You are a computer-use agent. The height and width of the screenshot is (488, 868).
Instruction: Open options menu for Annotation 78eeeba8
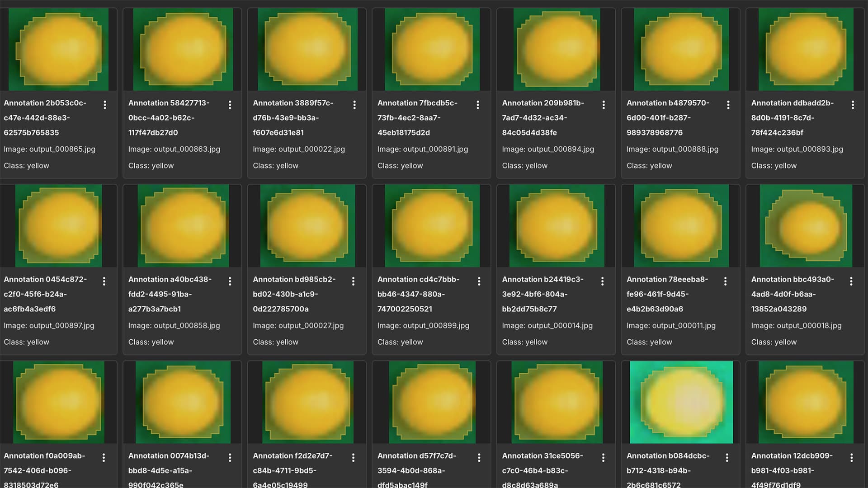(x=725, y=281)
